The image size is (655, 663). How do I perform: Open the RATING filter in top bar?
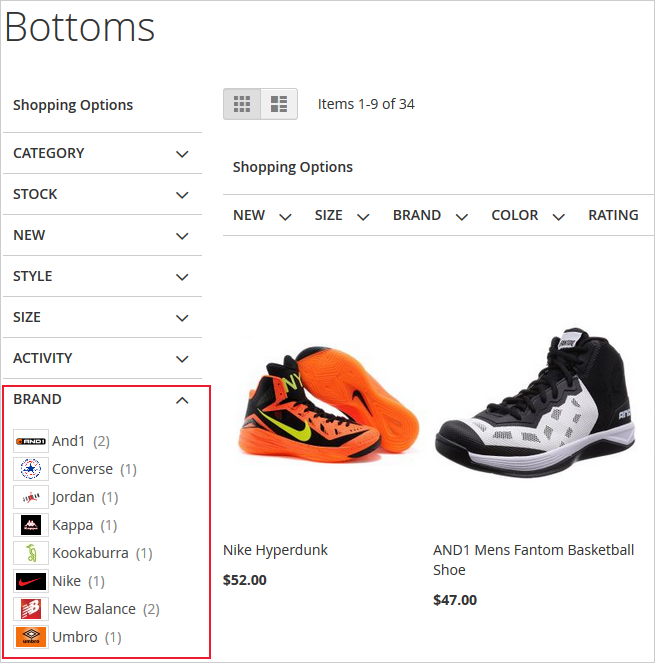(x=613, y=216)
